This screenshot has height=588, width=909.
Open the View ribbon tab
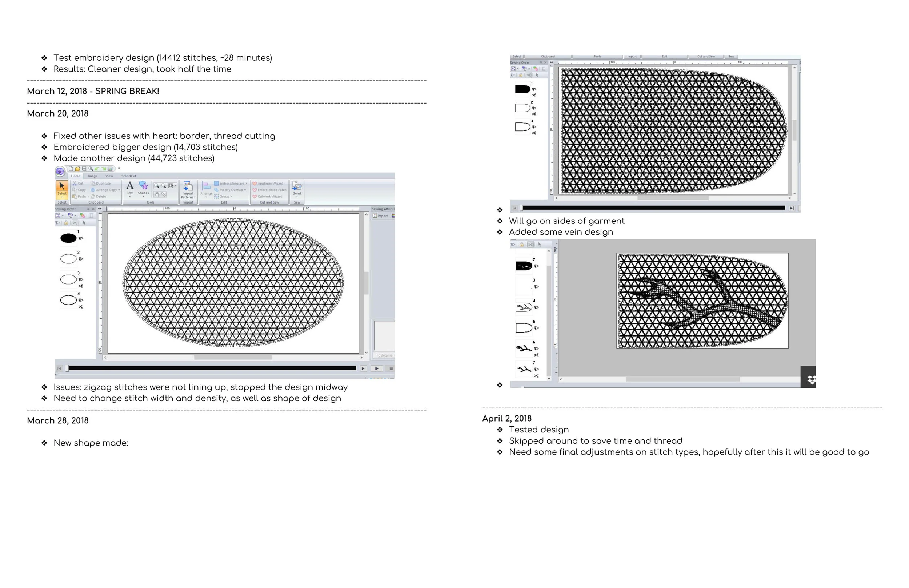coord(109,176)
